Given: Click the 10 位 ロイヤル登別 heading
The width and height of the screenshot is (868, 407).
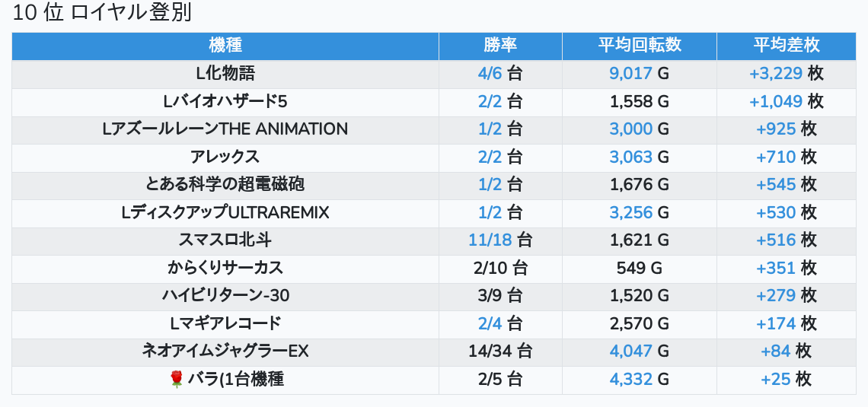Looking at the screenshot, I should pos(102,13).
